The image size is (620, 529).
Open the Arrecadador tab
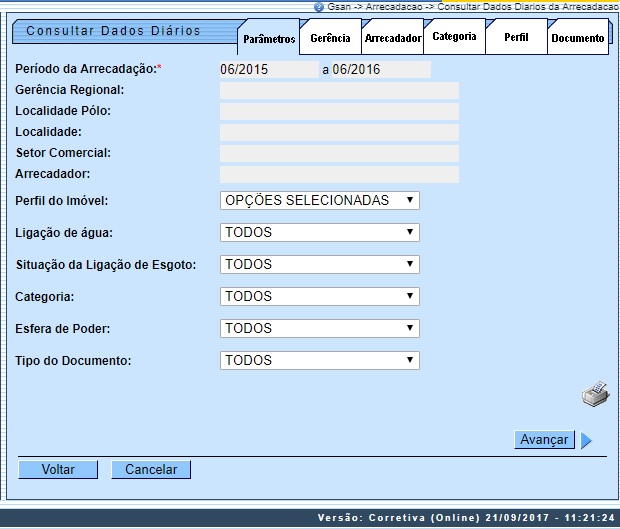[392, 38]
